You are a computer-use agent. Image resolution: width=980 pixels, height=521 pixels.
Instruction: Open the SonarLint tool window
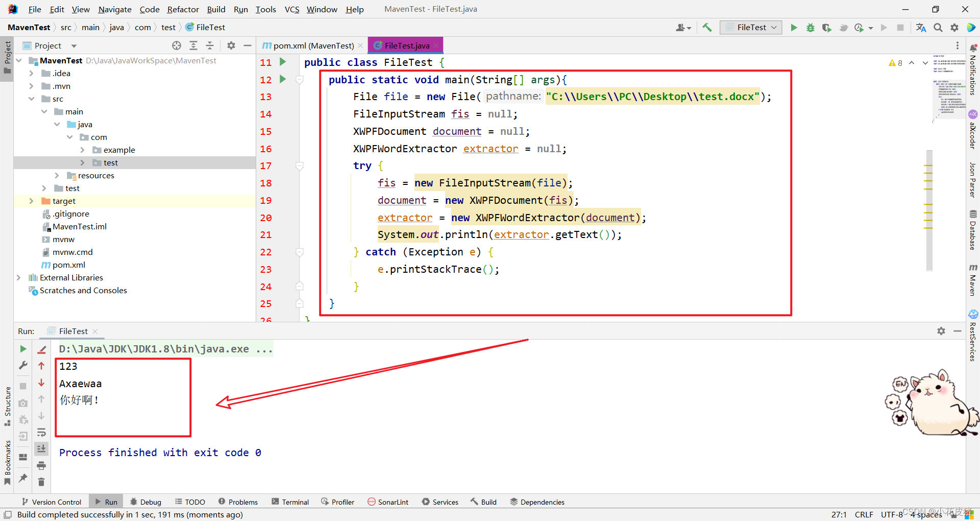pos(388,502)
